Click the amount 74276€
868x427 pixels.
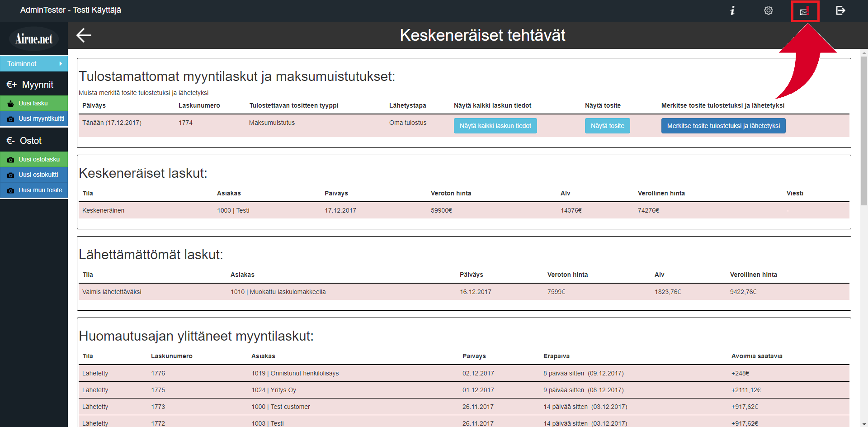pyautogui.click(x=648, y=210)
